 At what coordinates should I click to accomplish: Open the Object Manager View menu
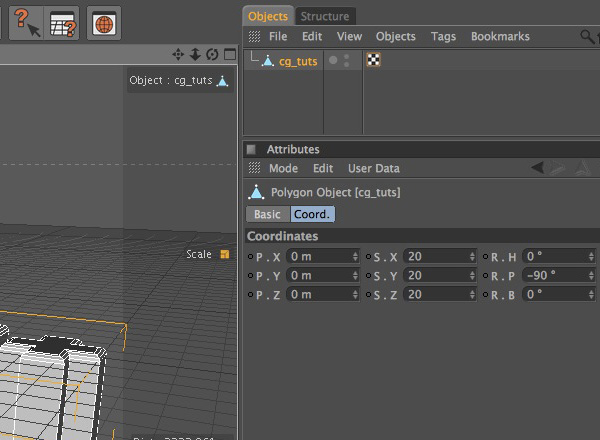(349, 36)
